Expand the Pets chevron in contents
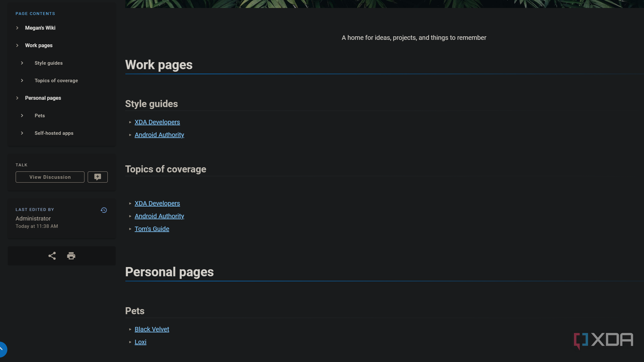Image resolution: width=644 pixels, height=362 pixels. click(22, 116)
